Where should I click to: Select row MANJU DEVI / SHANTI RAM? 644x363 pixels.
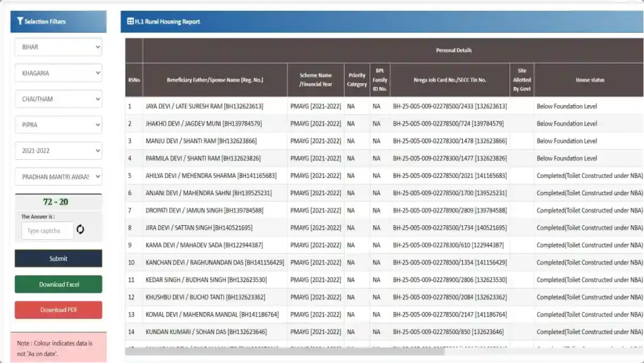coord(384,141)
